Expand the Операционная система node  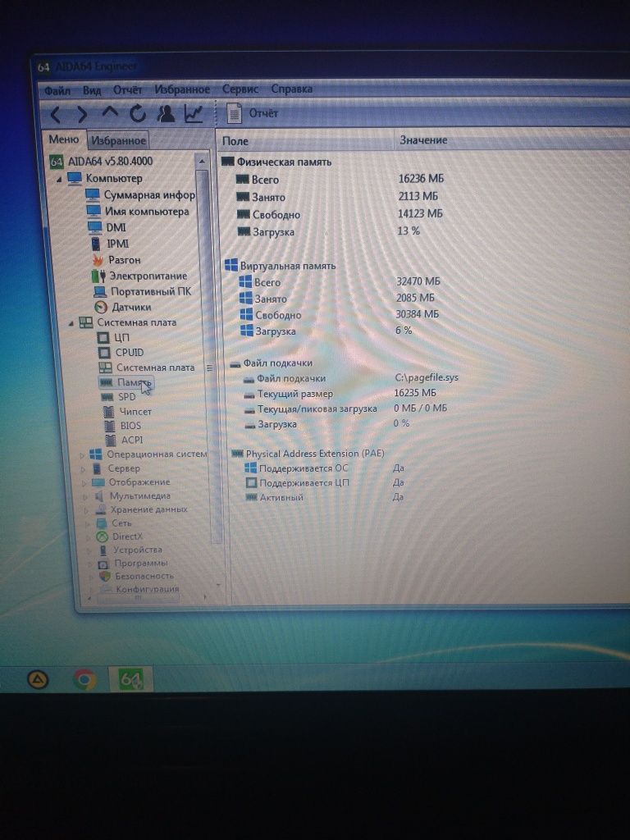click(x=81, y=455)
